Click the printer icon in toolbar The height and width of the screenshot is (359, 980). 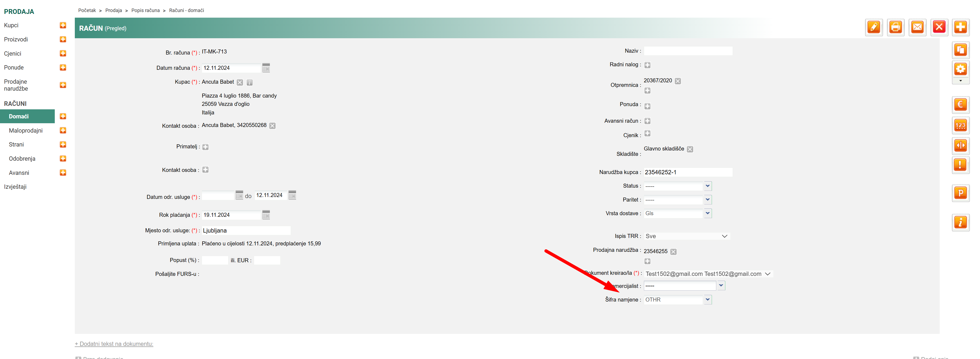895,27
